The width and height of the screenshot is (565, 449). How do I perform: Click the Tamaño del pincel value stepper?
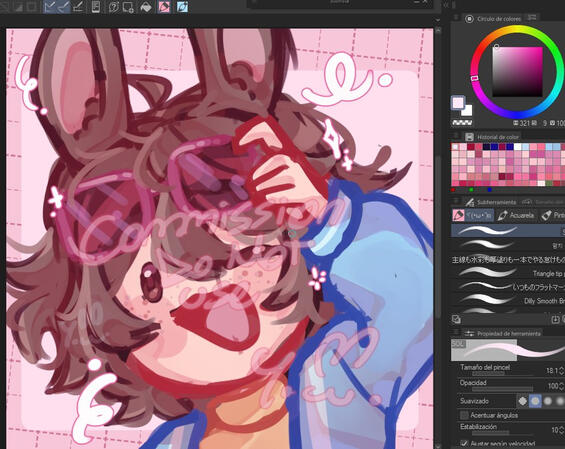coord(561,370)
